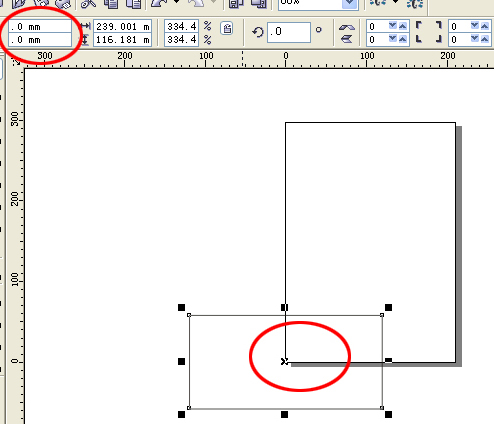Screen dimensions: 494x424
Task: Click the Export icon in toolbar
Action: tap(259, 3)
